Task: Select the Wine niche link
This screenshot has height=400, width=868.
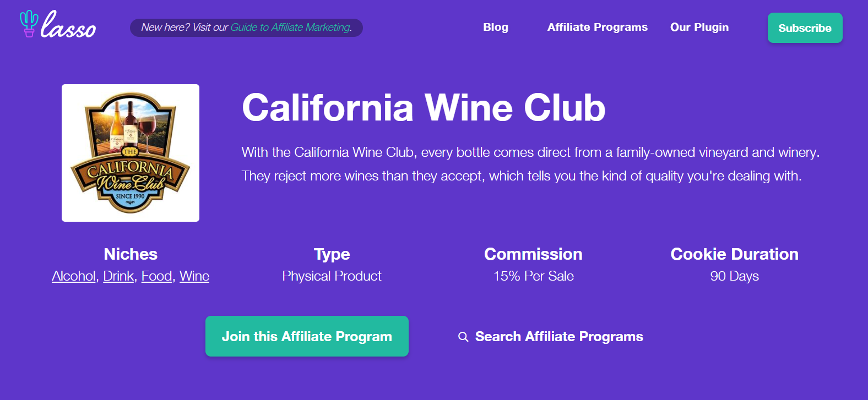Action: [x=194, y=276]
